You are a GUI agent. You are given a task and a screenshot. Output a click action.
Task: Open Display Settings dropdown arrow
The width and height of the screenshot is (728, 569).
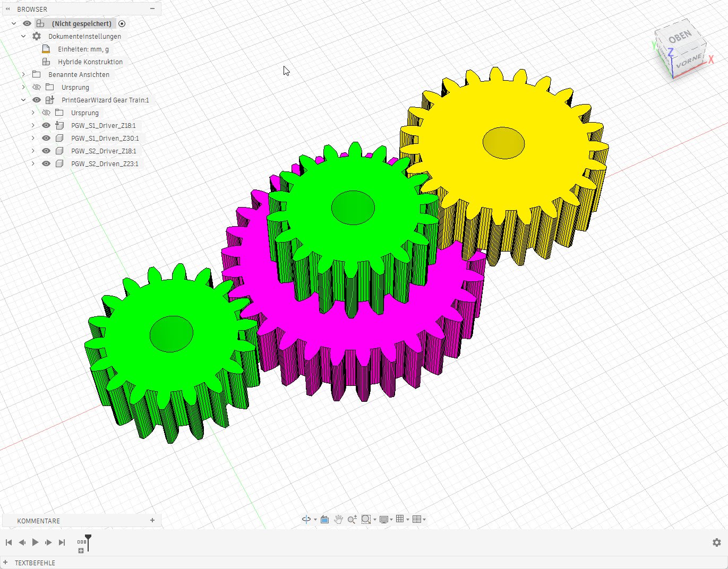391,520
